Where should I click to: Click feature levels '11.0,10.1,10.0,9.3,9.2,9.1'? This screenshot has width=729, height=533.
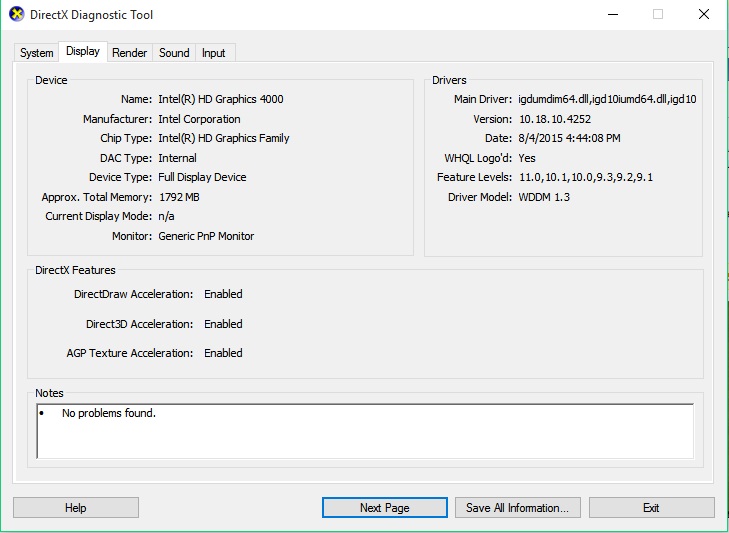point(586,177)
